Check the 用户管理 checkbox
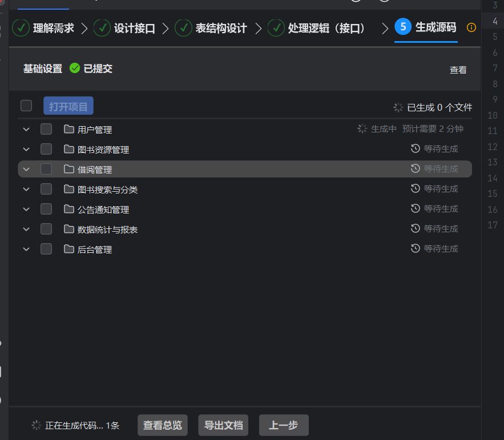This screenshot has height=440, width=504. (x=46, y=129)
